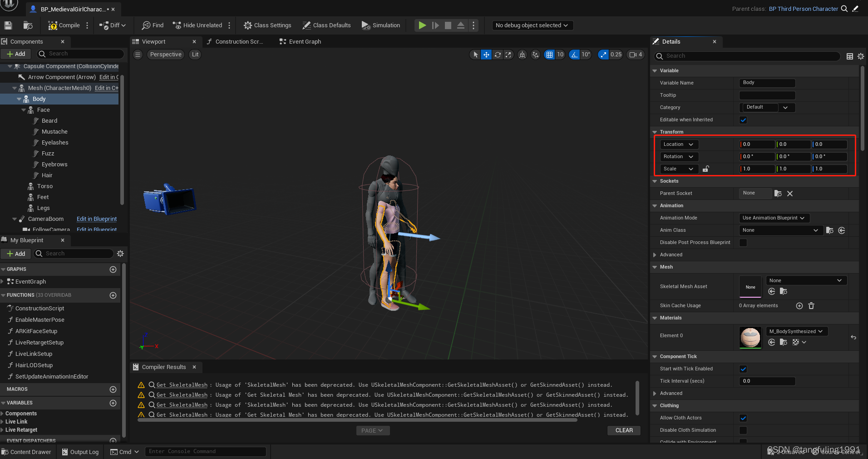Toggle Disable Cloth Simulation checkbox
Screen dimensions: 868x459
pos(743,430)
